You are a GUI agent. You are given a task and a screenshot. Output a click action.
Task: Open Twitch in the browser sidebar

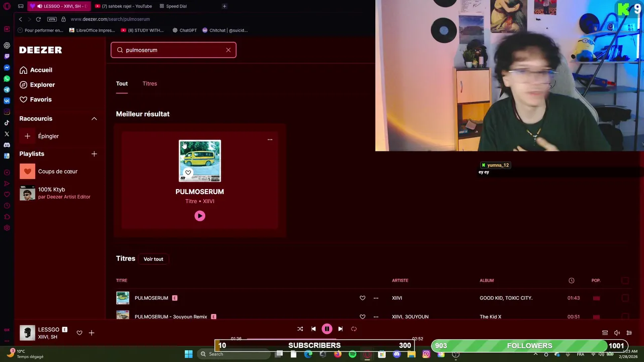click(7, 56)
